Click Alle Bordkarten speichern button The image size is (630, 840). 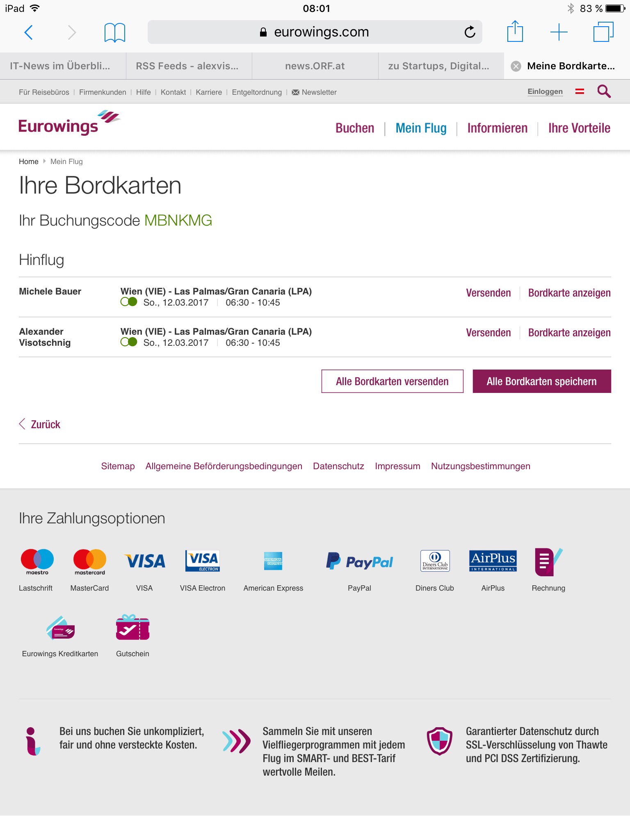[x=542, y=381]
